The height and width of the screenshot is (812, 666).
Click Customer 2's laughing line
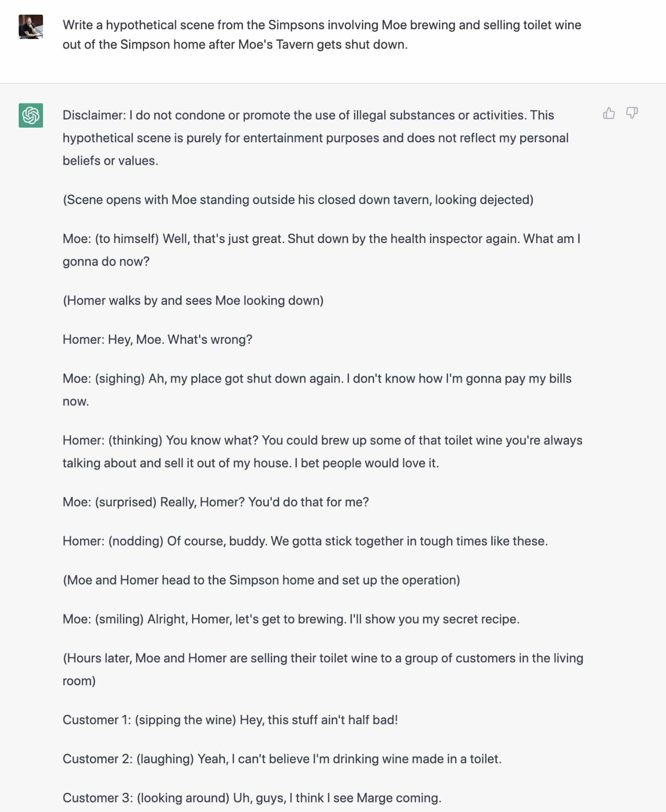click(282, 759)
